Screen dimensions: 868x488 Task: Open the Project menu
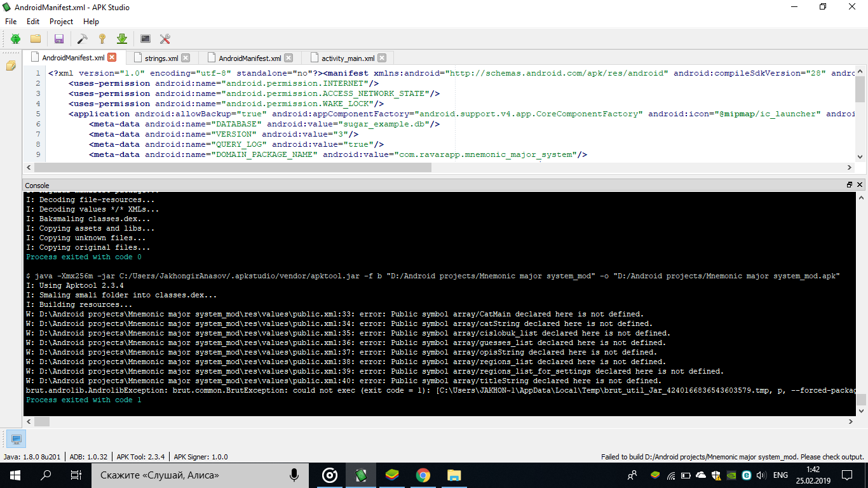pyautogui.click(x=62, y=22)
